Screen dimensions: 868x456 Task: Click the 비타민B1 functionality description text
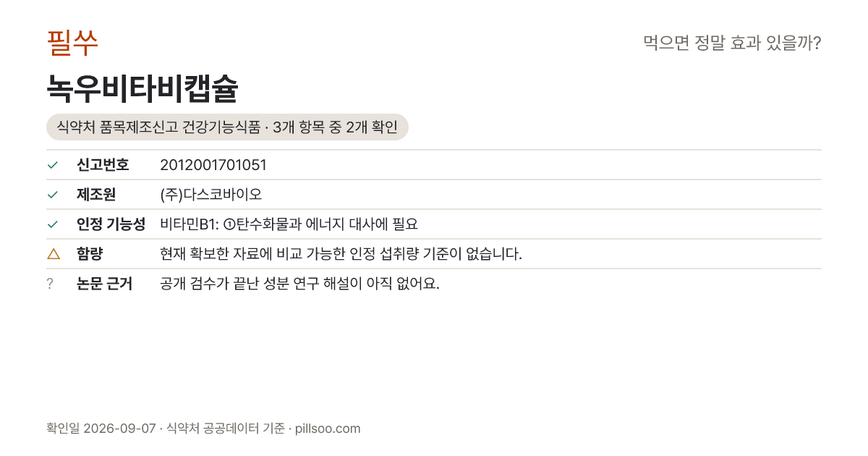[289, 224]
